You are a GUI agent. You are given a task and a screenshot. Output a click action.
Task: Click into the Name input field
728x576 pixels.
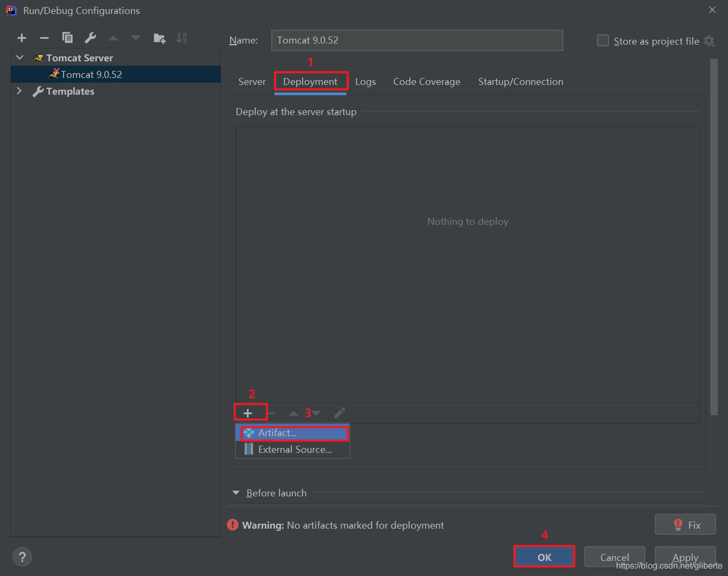tap(417, 40)
